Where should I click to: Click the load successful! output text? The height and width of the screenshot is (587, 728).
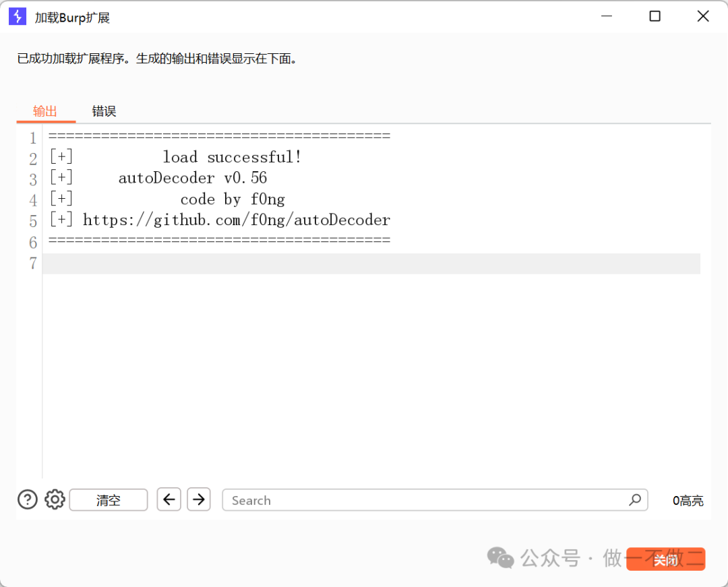tap(232, 156)
